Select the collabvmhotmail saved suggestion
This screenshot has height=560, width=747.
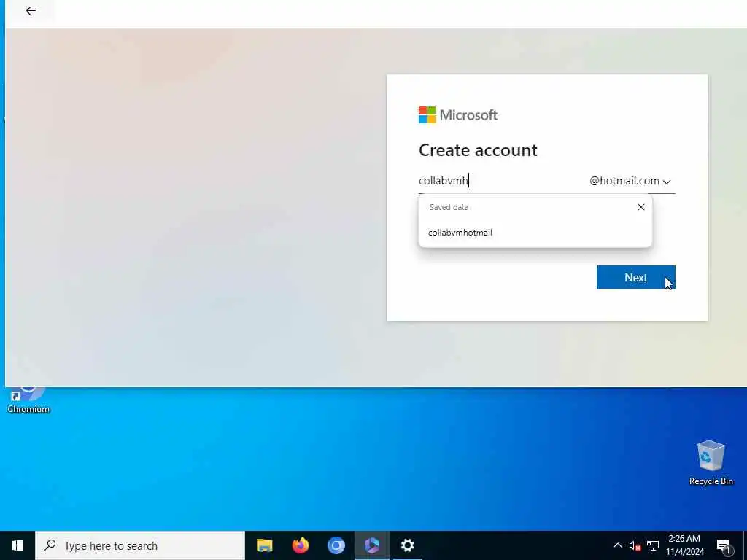535,233
